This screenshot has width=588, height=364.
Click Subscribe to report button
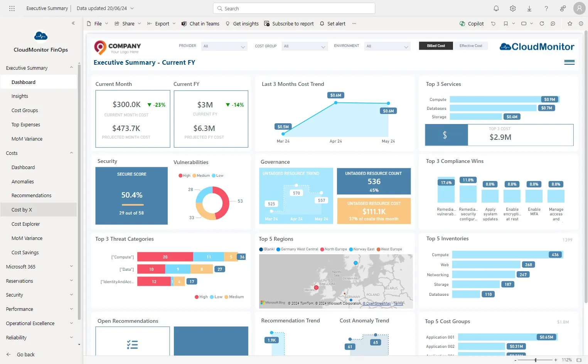point(289,23)
